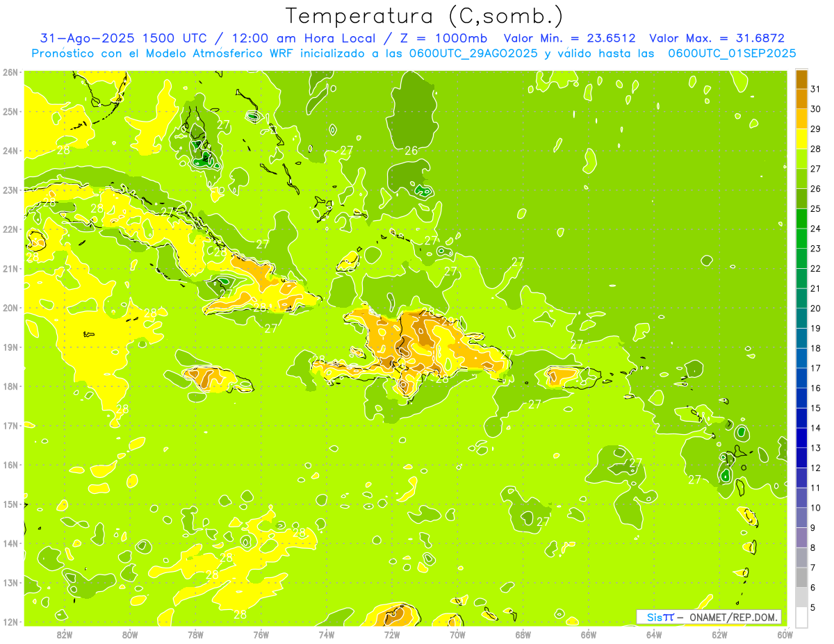Click the '80W' longitude label
This screenshot has height=644, width=834.
tap(130, 634)
